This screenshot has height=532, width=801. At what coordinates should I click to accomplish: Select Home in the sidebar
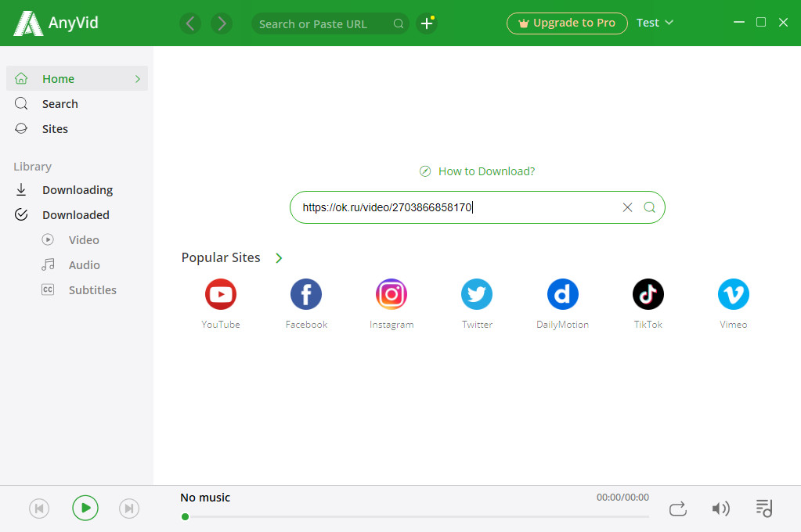click(78, 78)
